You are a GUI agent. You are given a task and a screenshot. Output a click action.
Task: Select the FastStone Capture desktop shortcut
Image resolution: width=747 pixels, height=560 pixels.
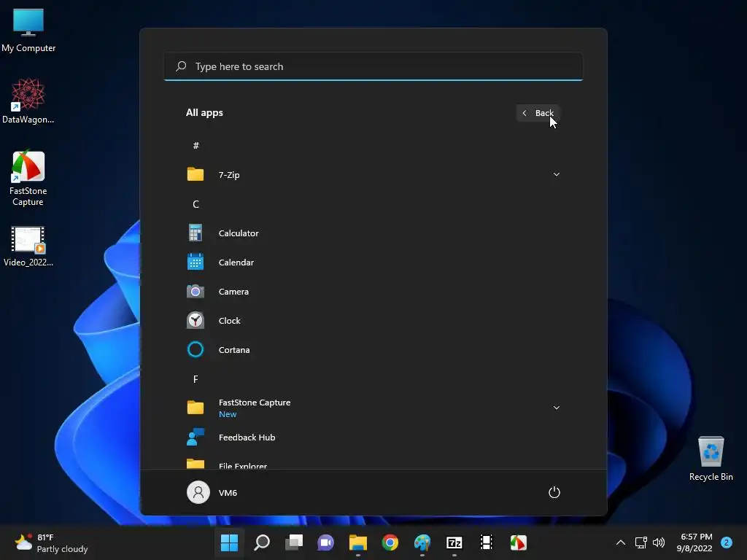(x=28, y=179)
